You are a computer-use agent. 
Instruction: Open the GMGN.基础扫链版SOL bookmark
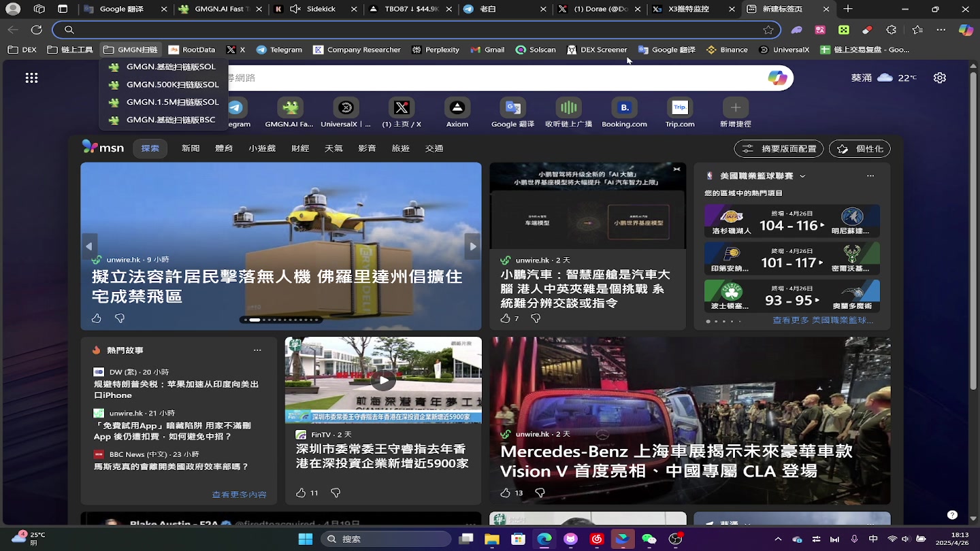click(163, 67)
